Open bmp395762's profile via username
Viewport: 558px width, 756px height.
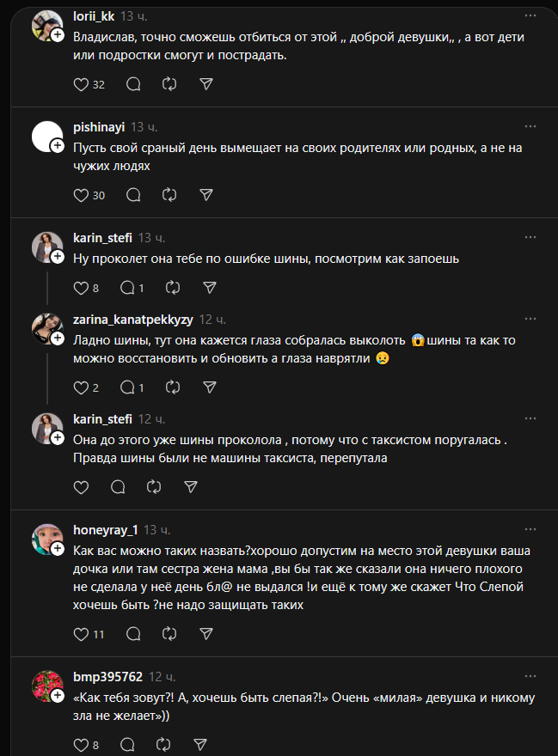point(107,677)
